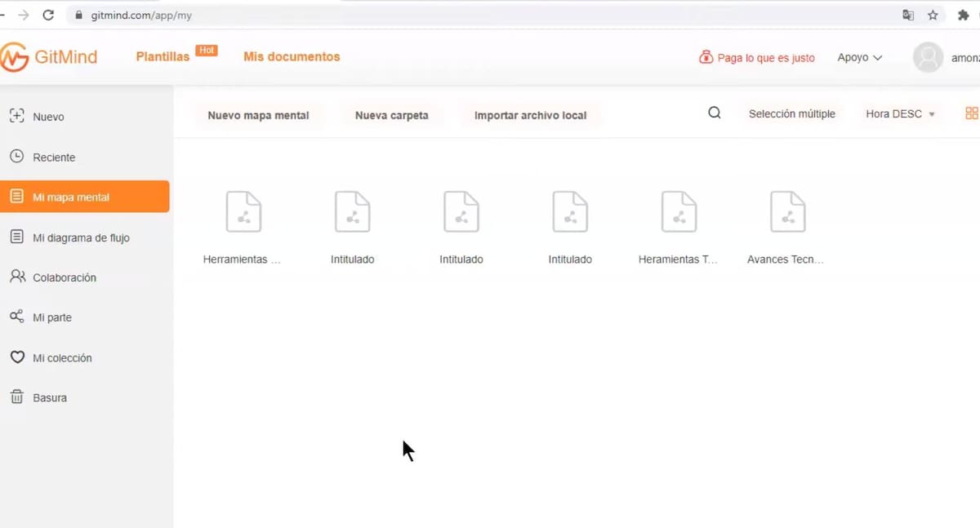
Task: Open the GitMind logo home
Action: pos(49,57)
